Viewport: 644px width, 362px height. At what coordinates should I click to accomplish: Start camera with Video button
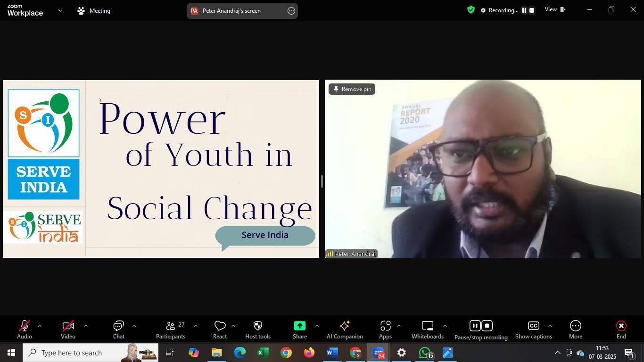pos(68,329)
